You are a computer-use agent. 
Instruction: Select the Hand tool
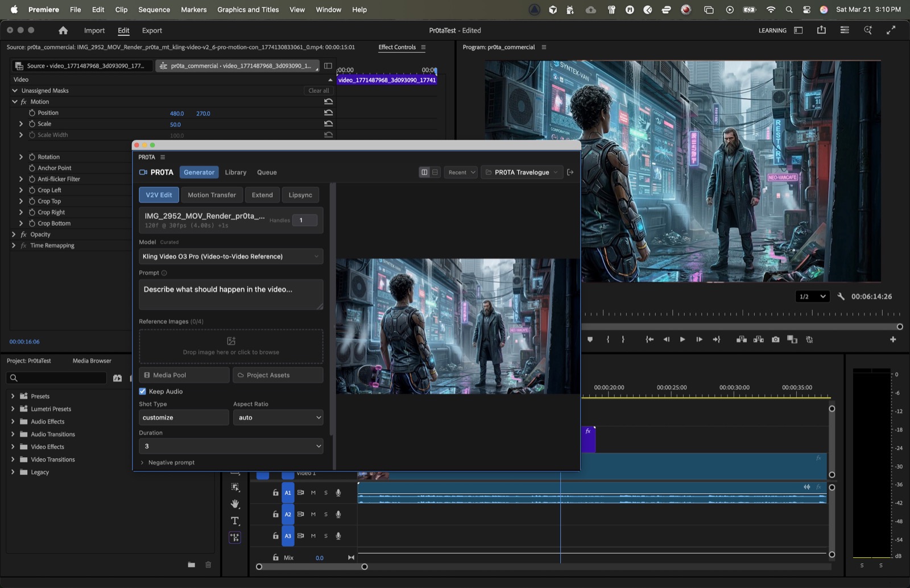(x=235, y=504)
